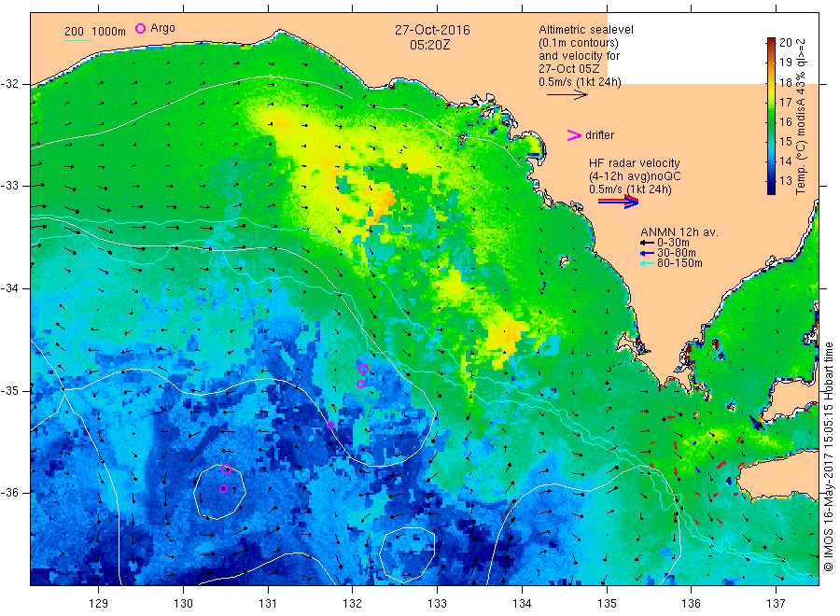
Task: Click the dark blue bottom of temperature colorbar
Action: click(x=771, y=189)
